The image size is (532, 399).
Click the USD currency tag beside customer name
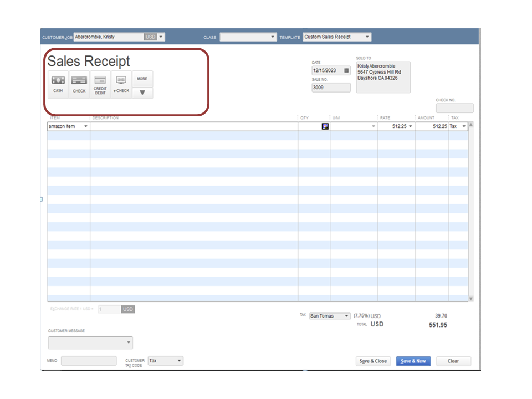(150, 37)
